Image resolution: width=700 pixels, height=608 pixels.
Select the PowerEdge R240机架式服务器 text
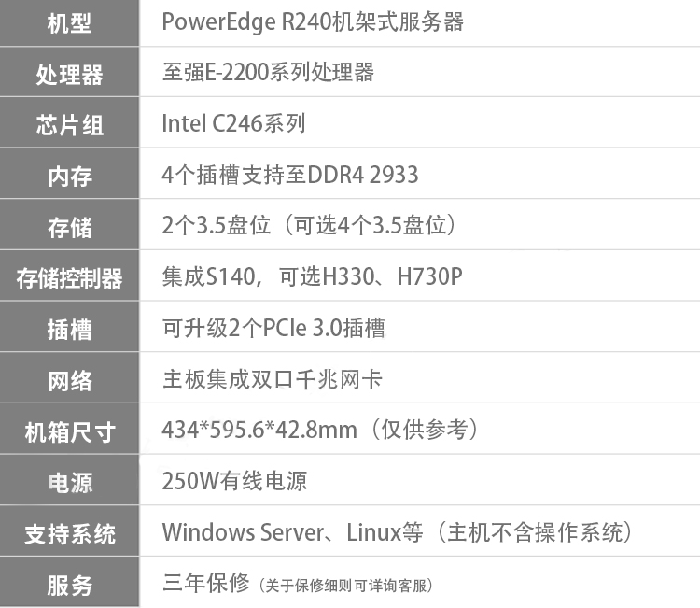[x=313, y=22]
